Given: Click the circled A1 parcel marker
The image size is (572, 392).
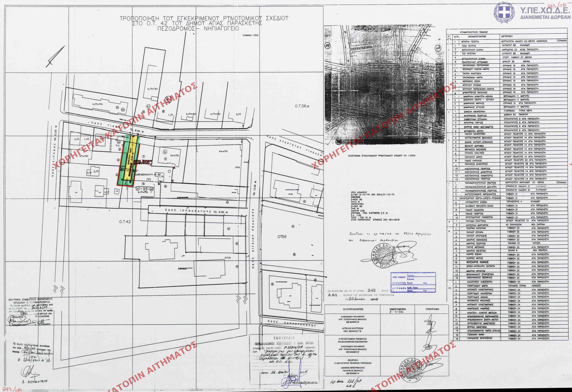Looking at the screenshot, I should [138, 189].
